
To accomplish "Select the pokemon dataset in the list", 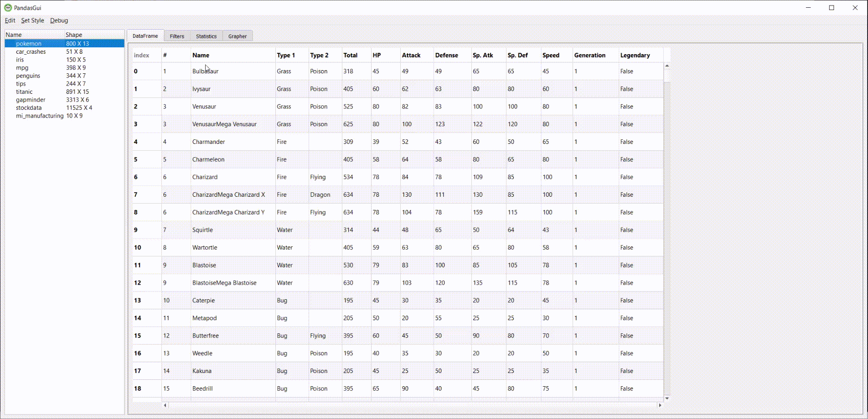I will tap(64, 44).
